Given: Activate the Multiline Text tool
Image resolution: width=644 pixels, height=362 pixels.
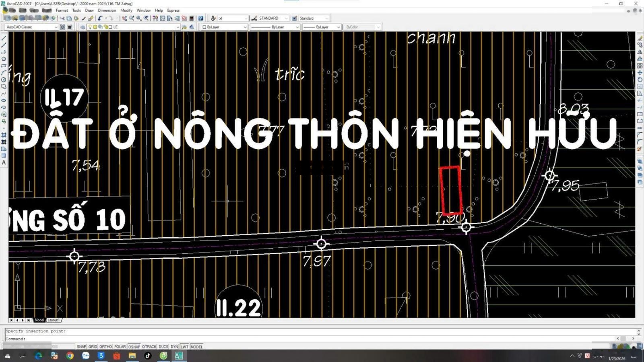Looking at the screenshot, I should click(4, 163).
